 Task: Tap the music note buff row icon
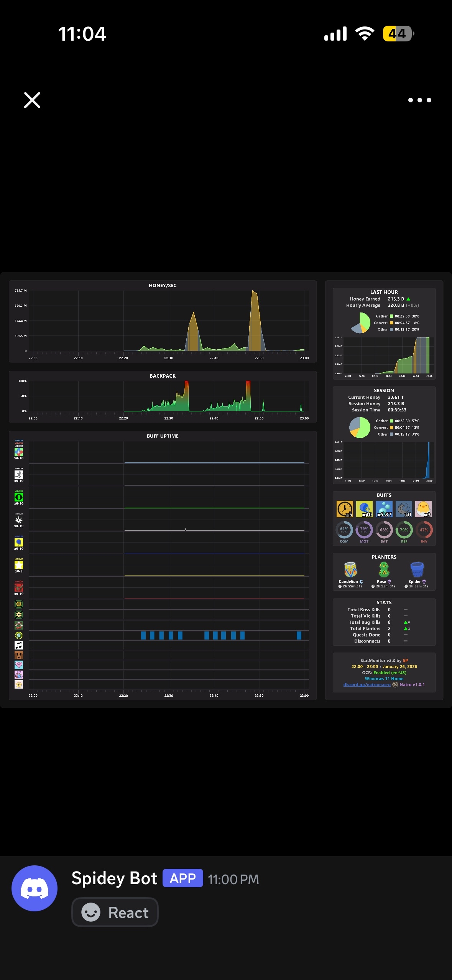(19, 645)
